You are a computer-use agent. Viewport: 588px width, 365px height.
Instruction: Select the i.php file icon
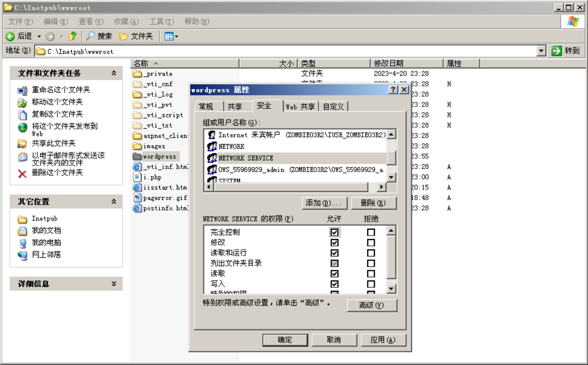click(137, 177)
